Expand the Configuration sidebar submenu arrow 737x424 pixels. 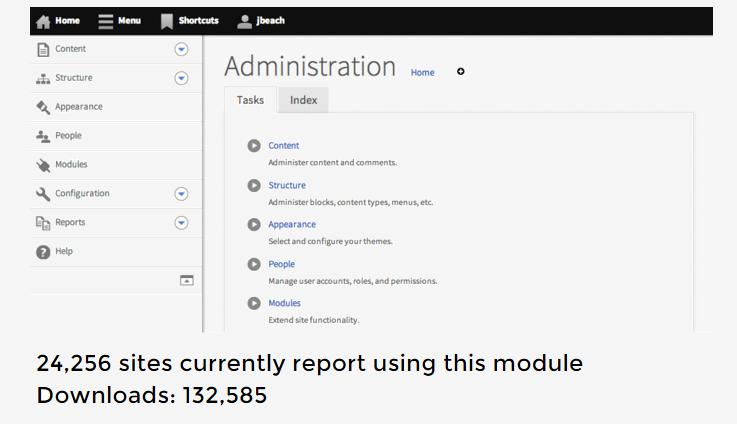click(181, 194)
